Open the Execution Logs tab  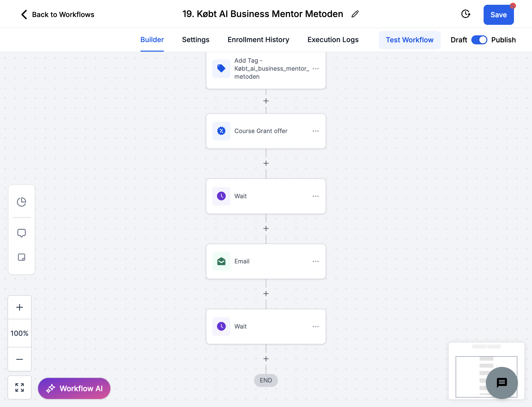[x=333, y=40]
